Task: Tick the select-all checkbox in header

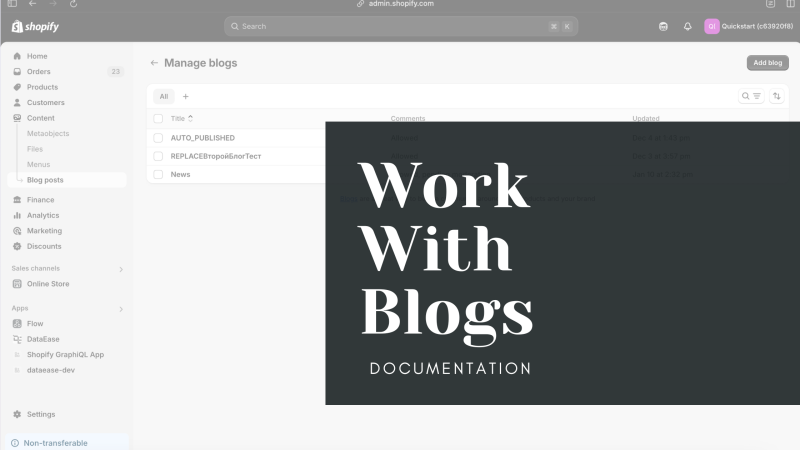Action: pos(158,118)
